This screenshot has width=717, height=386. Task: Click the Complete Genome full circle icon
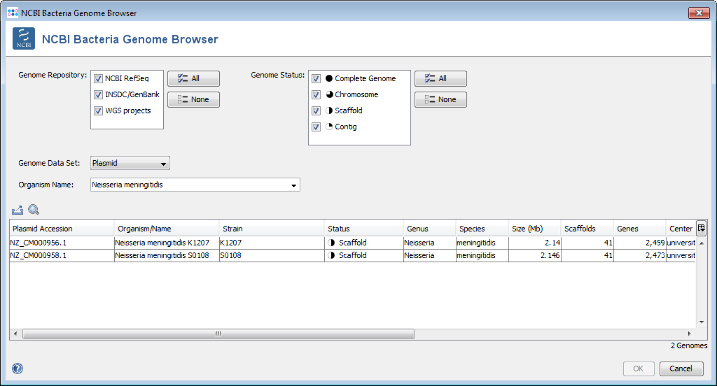tap(329, 78)
